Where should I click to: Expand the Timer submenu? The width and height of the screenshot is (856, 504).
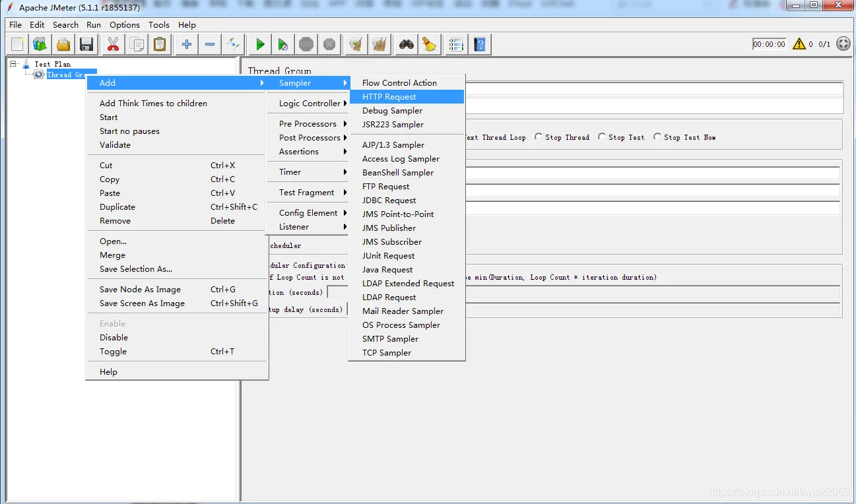pyautogui.click(x=308, y=172)
